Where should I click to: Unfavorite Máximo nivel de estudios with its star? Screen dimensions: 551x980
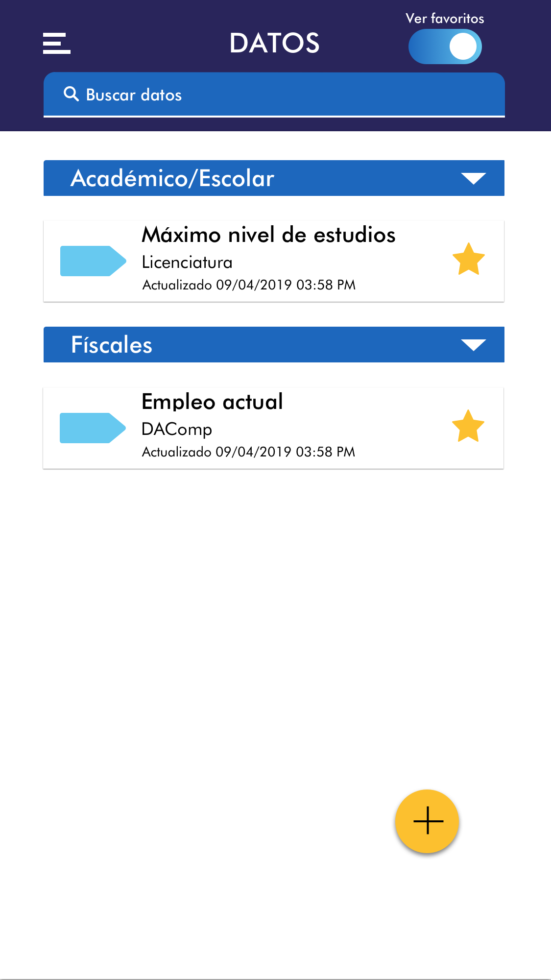tap(468, 260)
